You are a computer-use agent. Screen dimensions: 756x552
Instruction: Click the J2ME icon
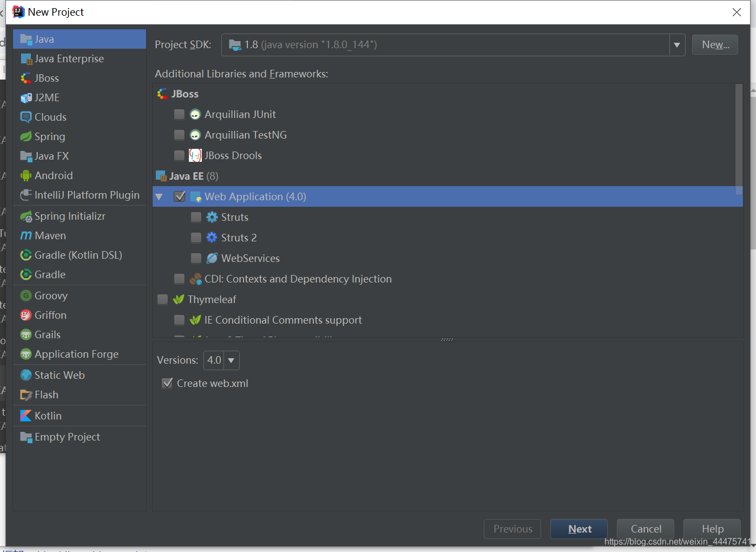pos(26,98)
